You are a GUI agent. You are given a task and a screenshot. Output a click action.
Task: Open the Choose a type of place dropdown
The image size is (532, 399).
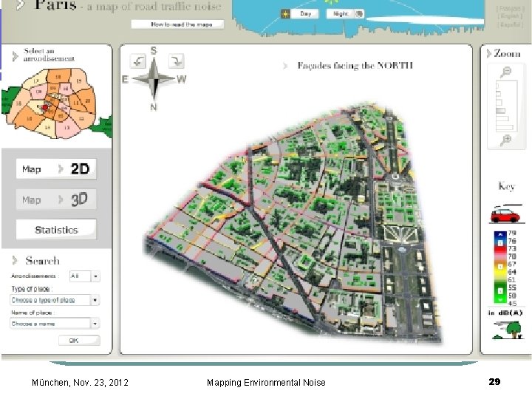coord(55,300)
